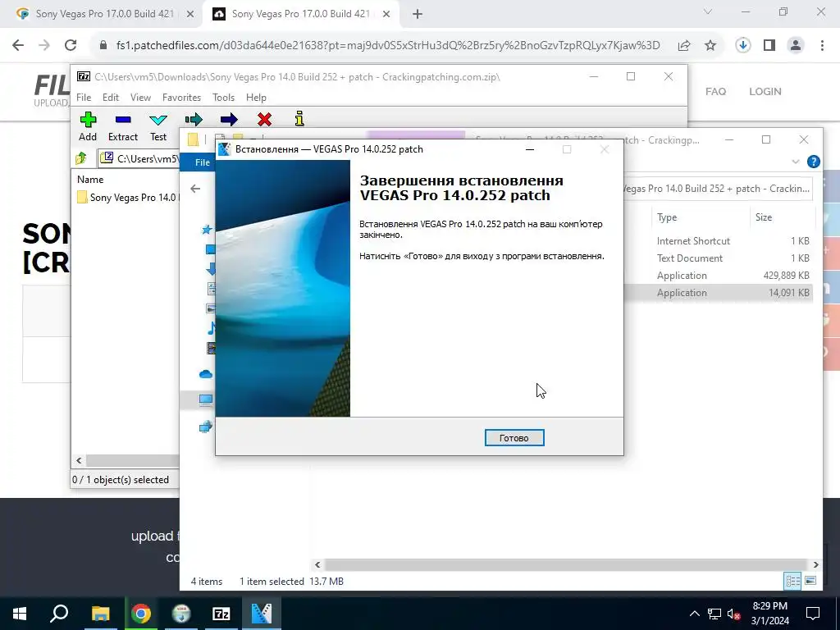Reload the page in Chrome
Viewport: 840px width, 630px height.
point(71,46)
